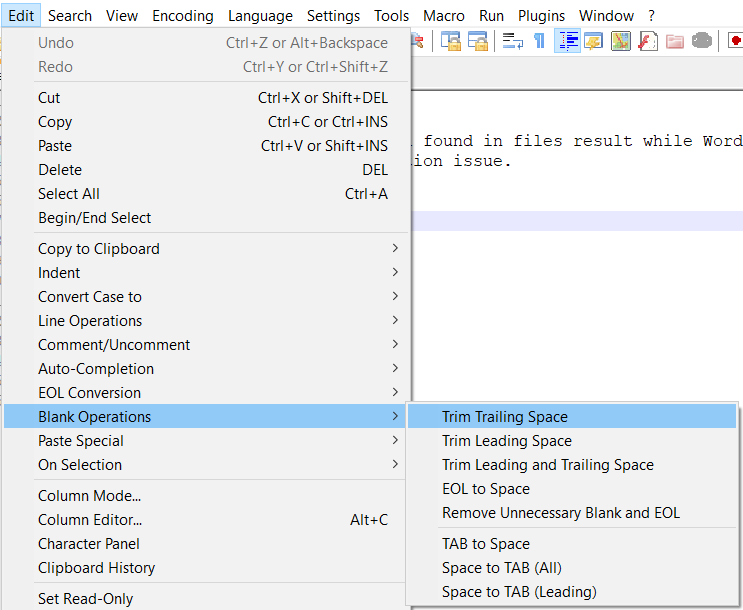Open the Folder as Workspace icon
Image resolution: width=743 pixels, height=610 pixels.
[675, 41]
